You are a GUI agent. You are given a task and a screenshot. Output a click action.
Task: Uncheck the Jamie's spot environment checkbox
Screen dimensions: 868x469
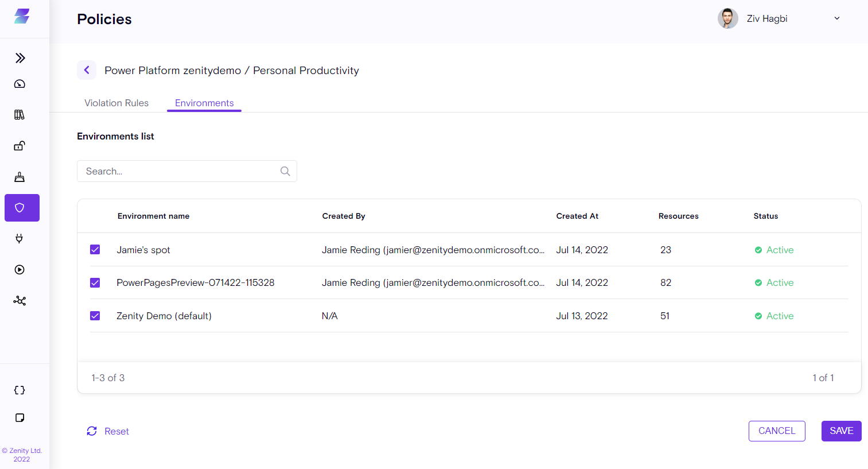(95, 250)
